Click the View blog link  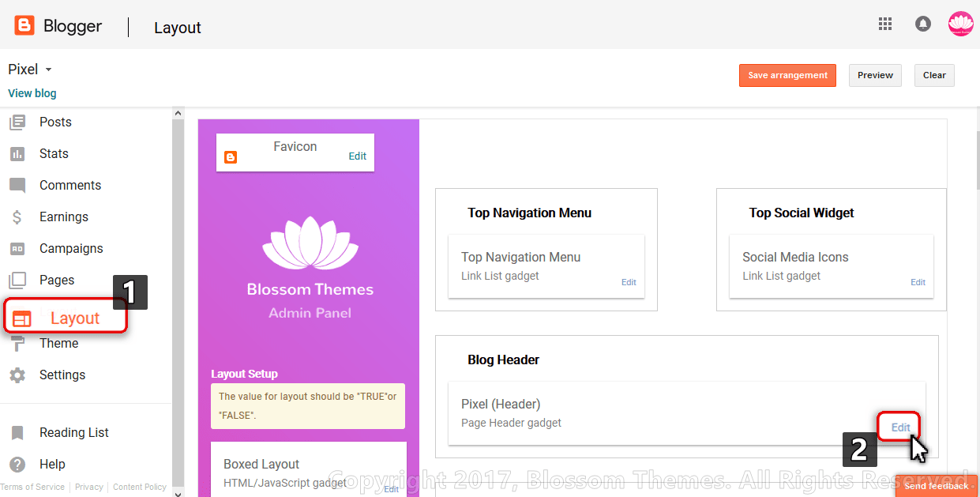tap(32, 93)
